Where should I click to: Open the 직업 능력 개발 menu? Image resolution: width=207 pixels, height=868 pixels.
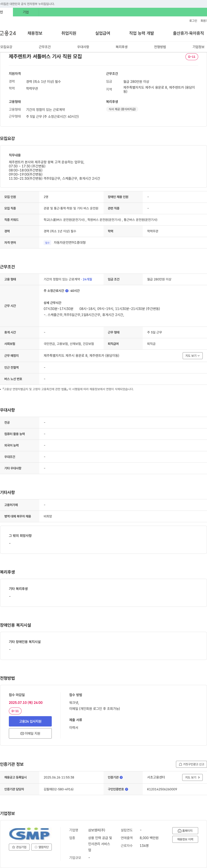[141, 33]
